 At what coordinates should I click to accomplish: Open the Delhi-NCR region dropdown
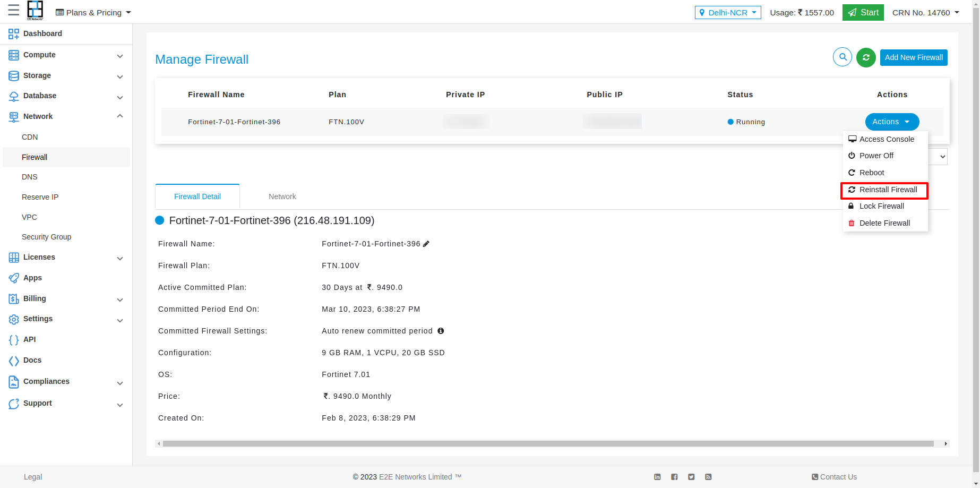(x=728, y=12)
